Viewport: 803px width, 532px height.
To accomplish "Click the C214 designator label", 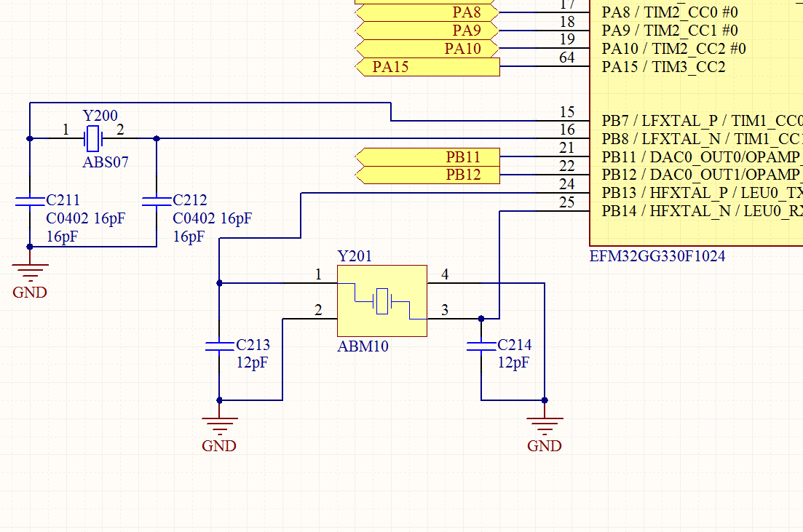I will point(515,344).
